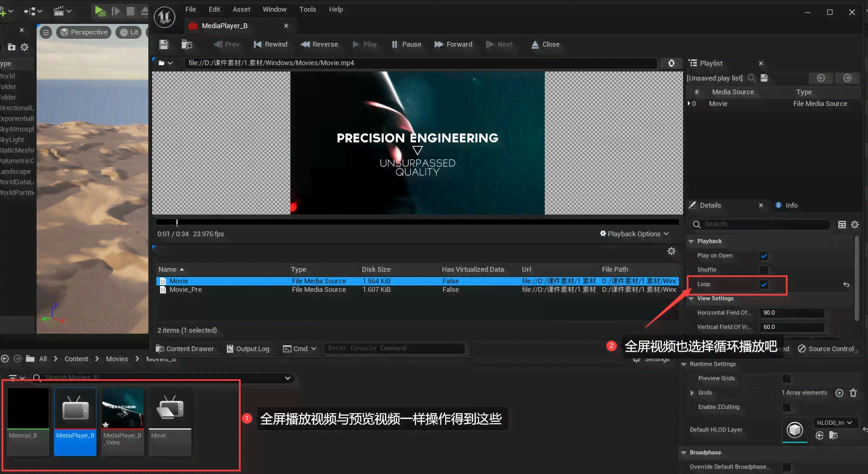The height and width of the screenshot is (474, 868).
Task: Open the Help menu
Action: click(336, 10)
